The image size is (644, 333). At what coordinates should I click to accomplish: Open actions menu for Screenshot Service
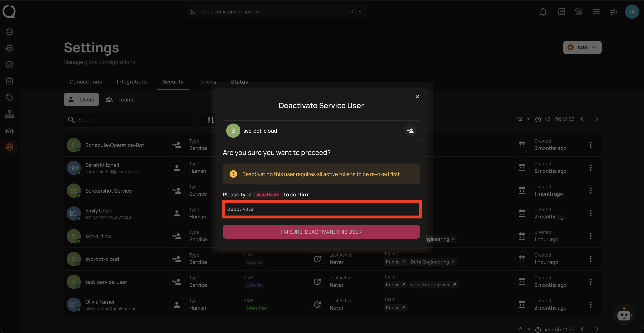coord(591,190)
